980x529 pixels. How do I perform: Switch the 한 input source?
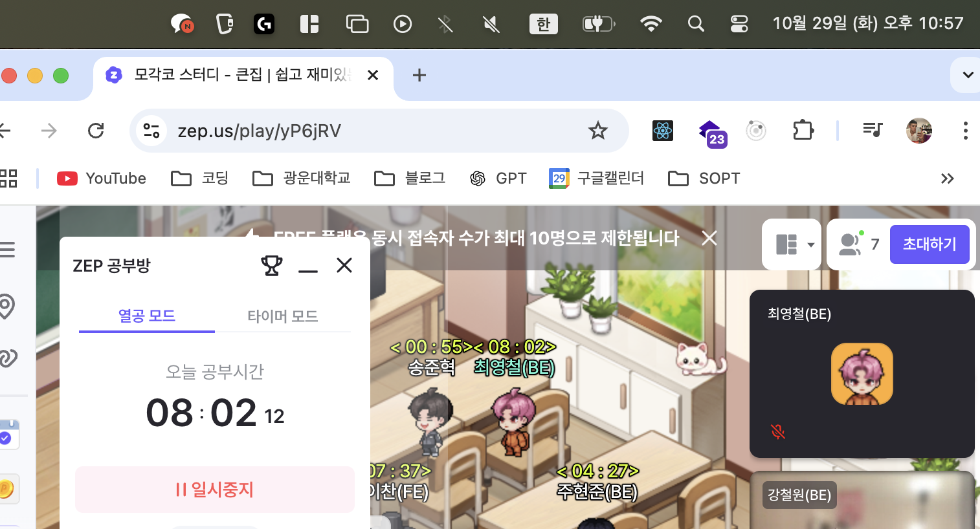[x=544, y=25]
